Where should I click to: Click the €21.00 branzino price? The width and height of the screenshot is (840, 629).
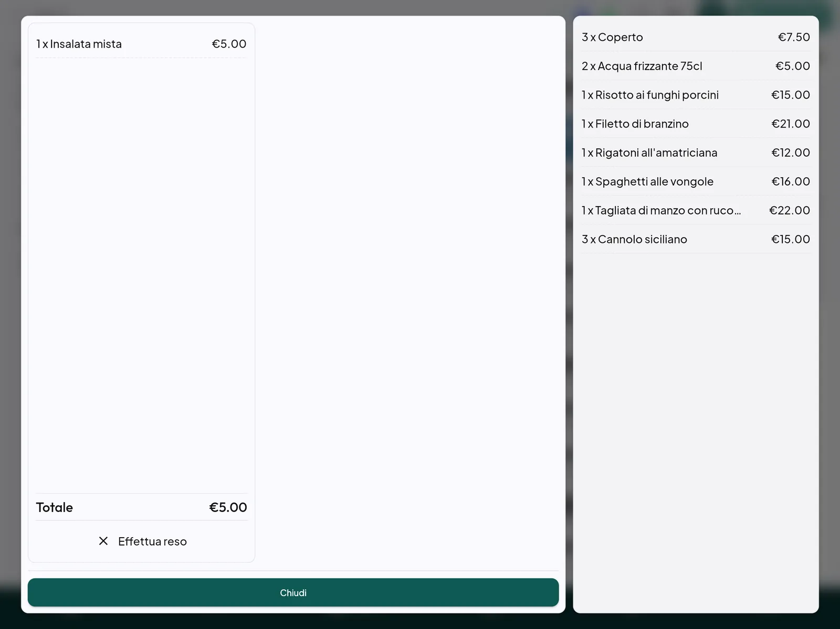(791, 124)
